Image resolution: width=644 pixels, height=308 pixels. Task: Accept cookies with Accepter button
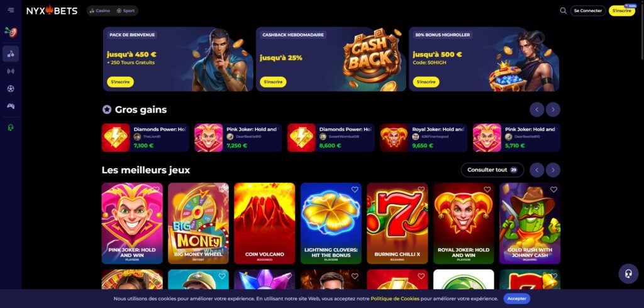517,299
